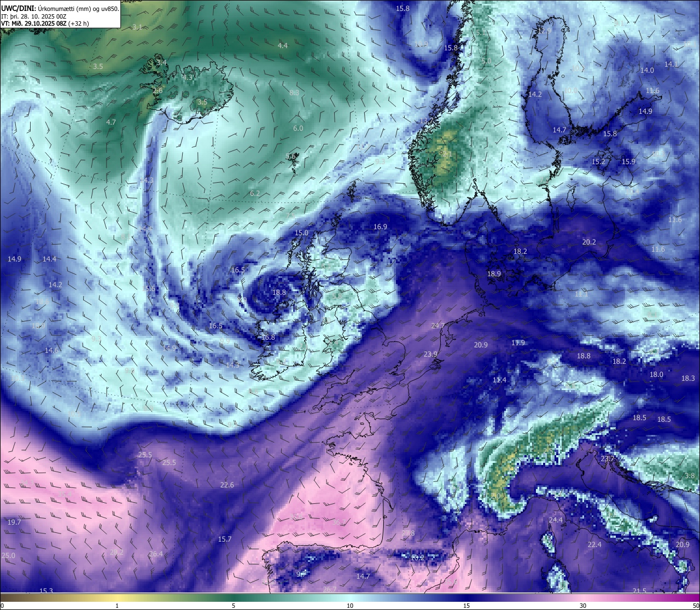Click the 3.8 value label
700x610 pixels.
tap(690, 475)
